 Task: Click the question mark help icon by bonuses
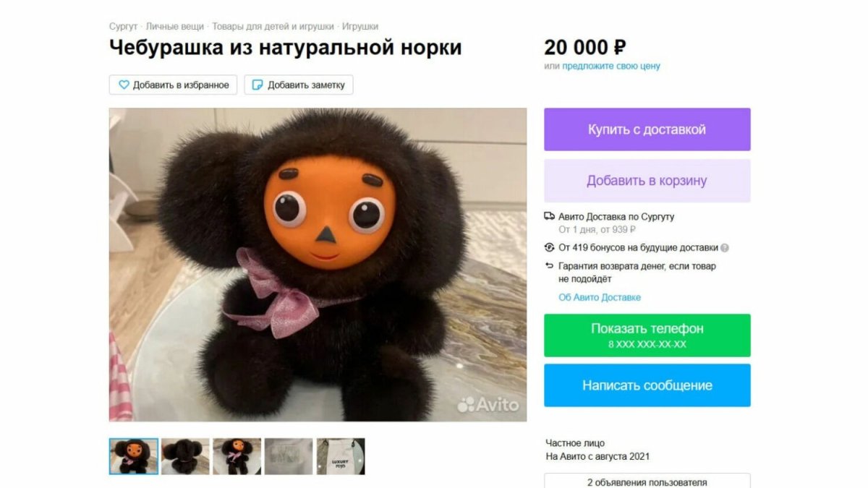pos(725,247)
